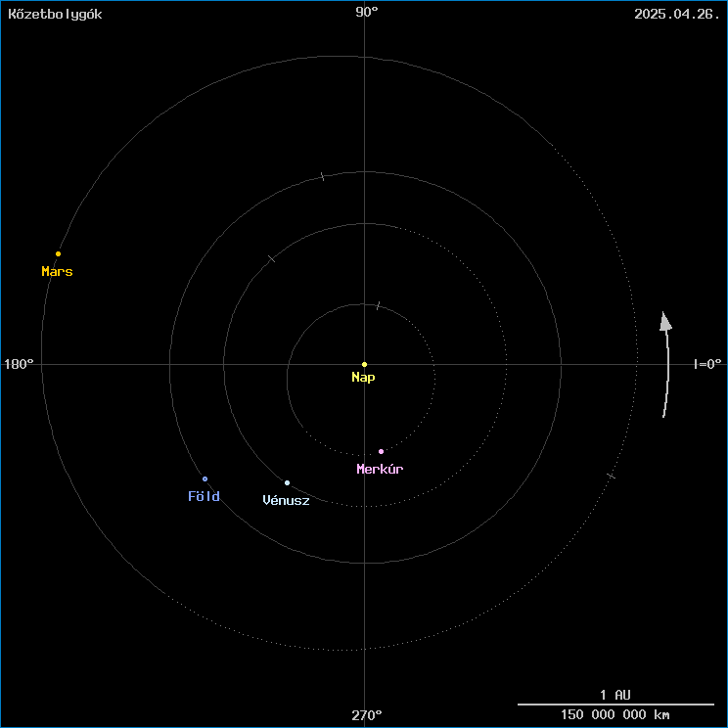Click the yellow Sun dot at the center
Viewport: 728px width, 728px height.
[364, 364]
